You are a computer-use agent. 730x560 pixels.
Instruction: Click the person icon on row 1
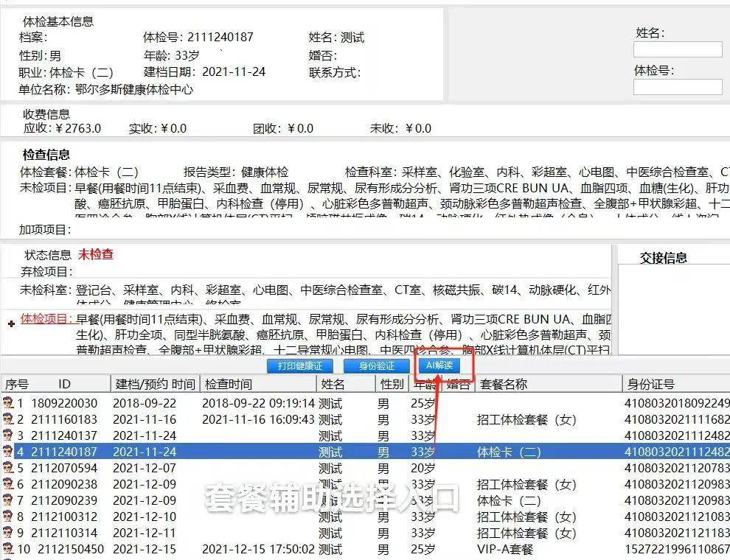[x=7, y=402]
